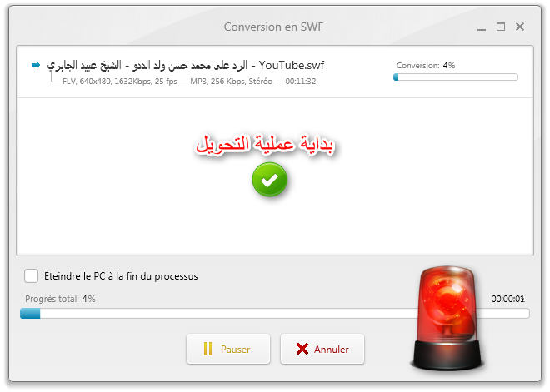Enable Eteindre le PC à la fin checkbox
550x392 pixels.
pyautogui.click(x=31, y=276)
